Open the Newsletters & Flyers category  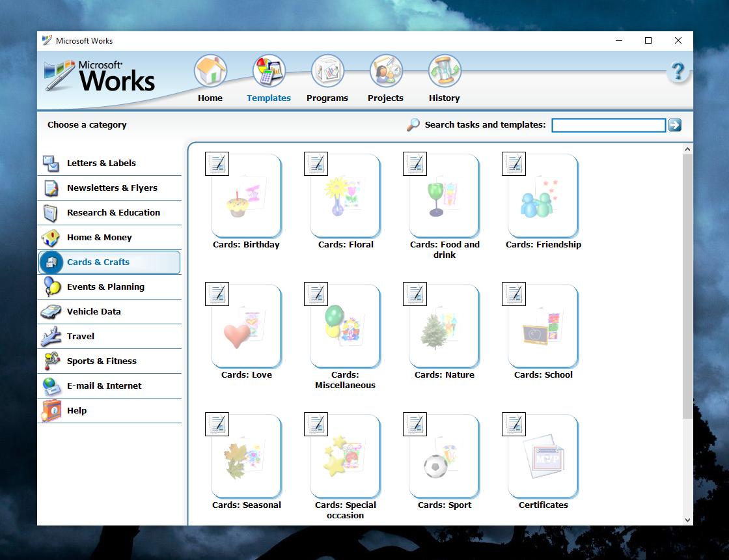point(112,188)
